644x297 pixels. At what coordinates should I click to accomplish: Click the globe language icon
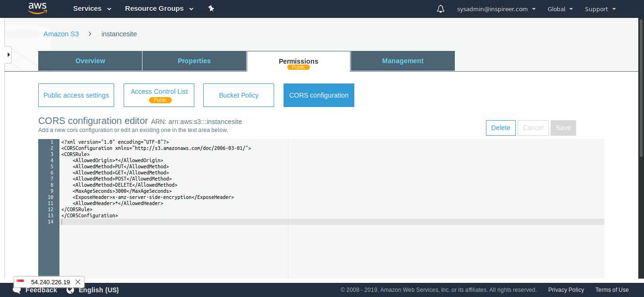click(70, 290)
